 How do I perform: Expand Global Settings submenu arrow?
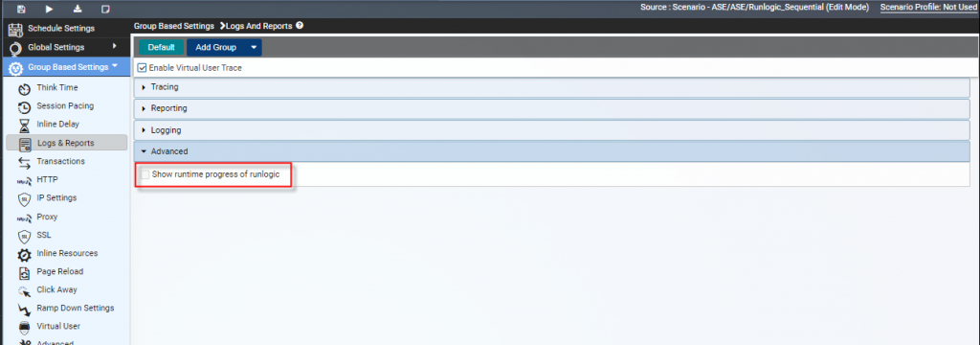(115, 46)
